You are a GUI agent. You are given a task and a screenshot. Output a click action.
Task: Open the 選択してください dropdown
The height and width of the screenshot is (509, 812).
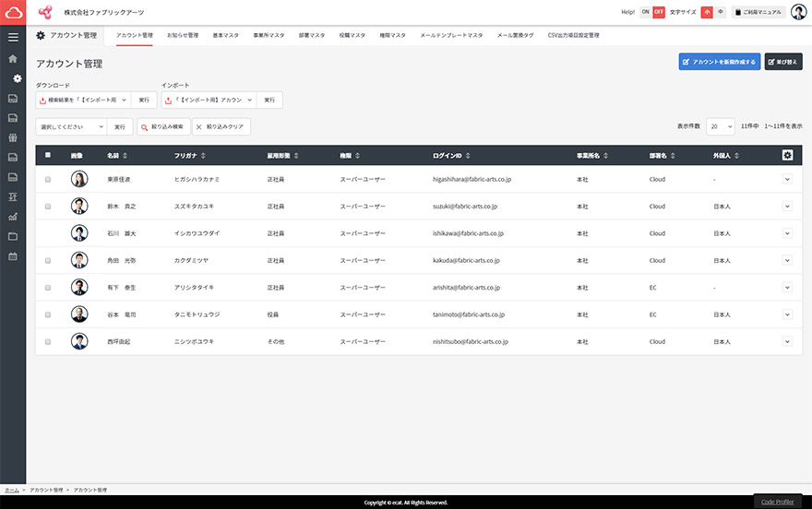(x=71, y=126)
